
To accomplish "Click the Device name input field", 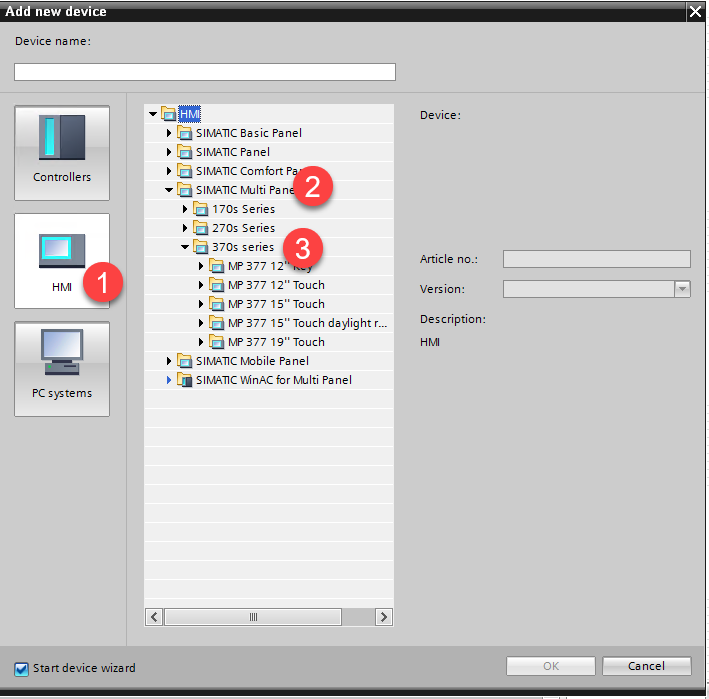I will [x=205, y=72].
